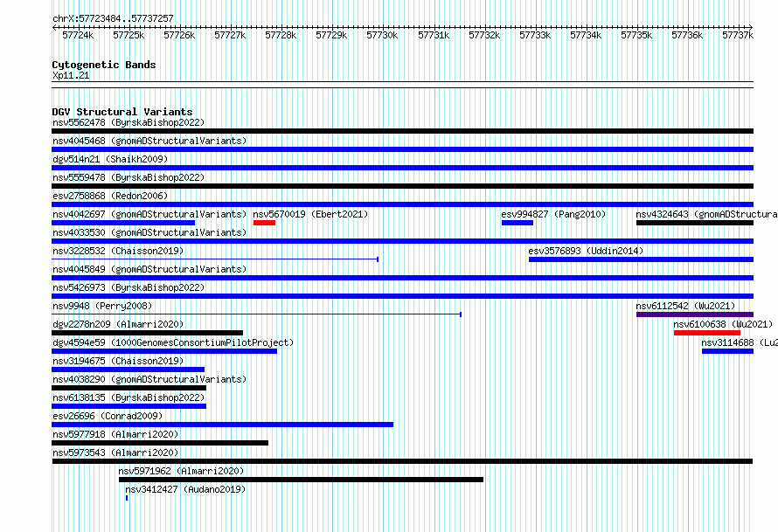Open the dgv514n21 (Shaikh2009) label
This screenshot has width=778, height=532.
coord(110,159)
